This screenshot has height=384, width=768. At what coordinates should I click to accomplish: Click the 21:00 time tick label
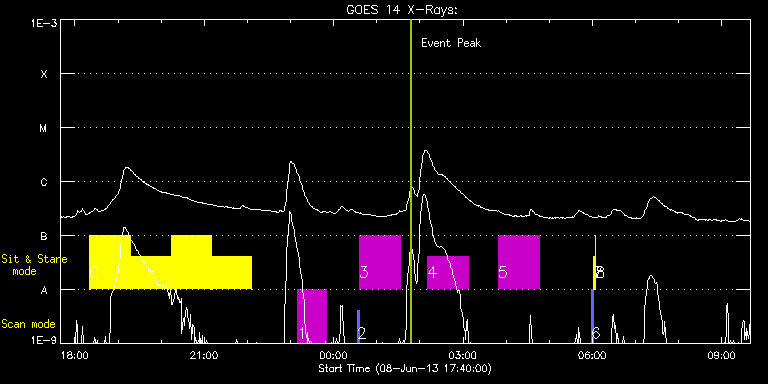pos(204,355)
